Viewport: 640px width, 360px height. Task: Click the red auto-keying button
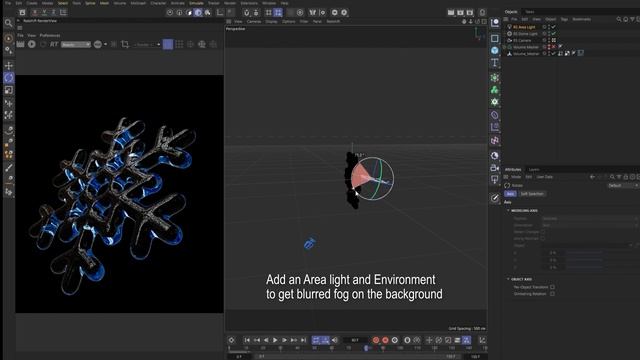[x=385, y=340]
